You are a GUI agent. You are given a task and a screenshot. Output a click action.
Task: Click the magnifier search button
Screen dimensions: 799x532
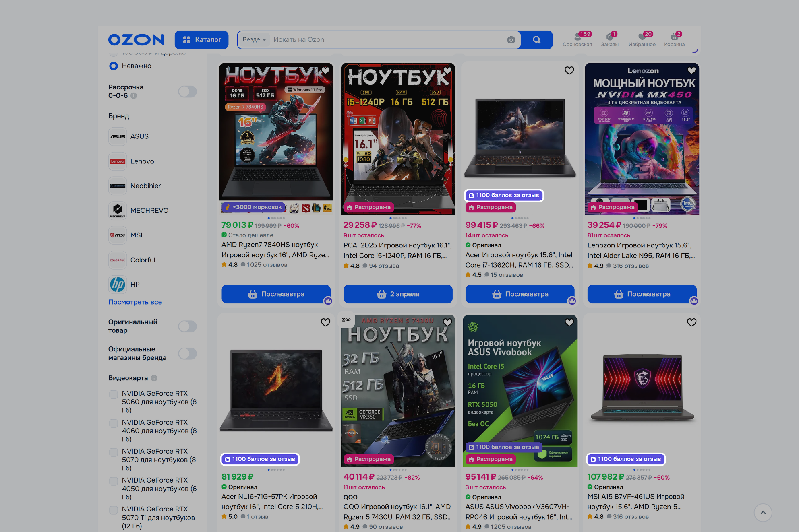tap(536, 40)
